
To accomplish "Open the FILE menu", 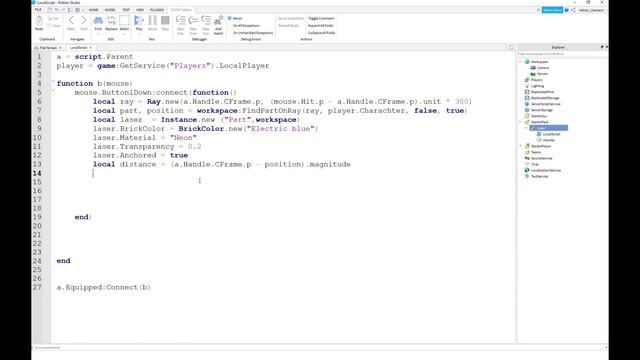I will [38, 10].
